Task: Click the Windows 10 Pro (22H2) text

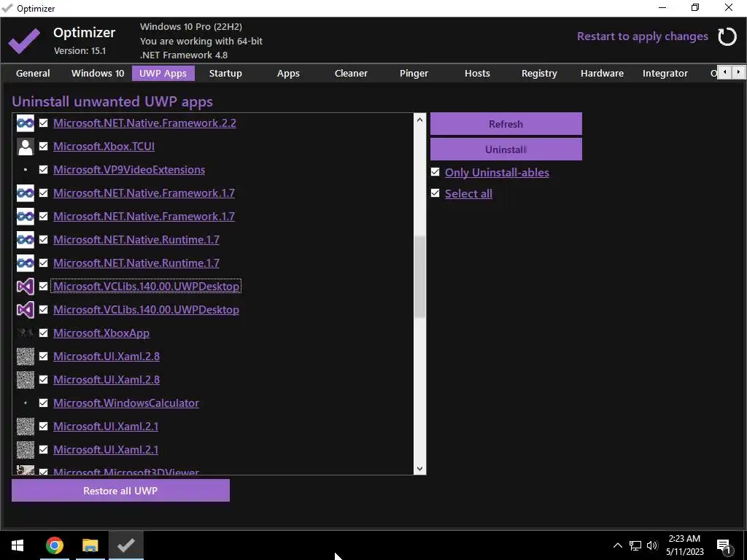Action: pos(191,27)
